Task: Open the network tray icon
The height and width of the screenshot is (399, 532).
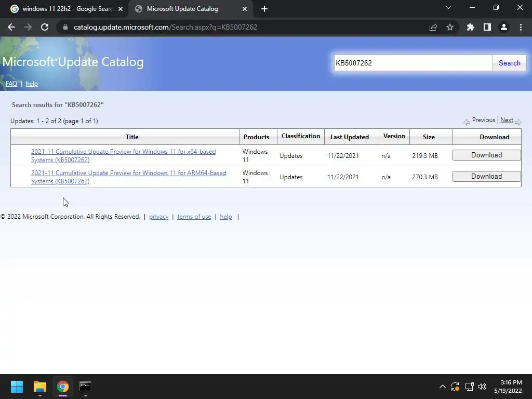Action: point(469,387)
